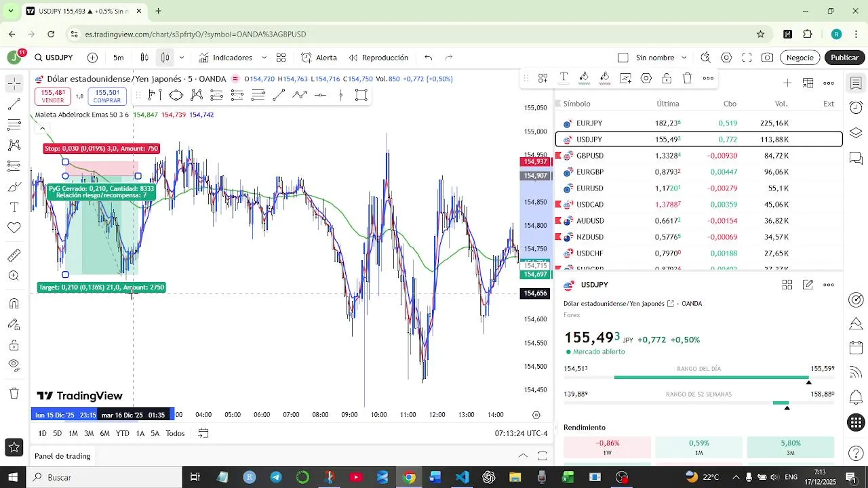This screenshot has height=488, width=868.
Task: Redo the chart action
Action: pos(448,58)
